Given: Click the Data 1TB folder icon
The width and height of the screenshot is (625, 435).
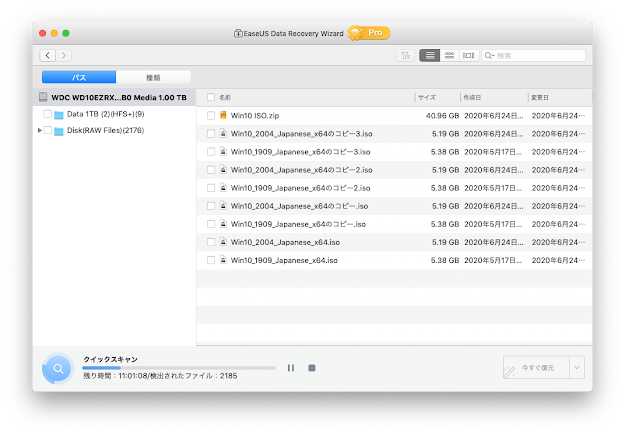Looking at the screenshot, I should pyautogui.click(x=59, y=115).
